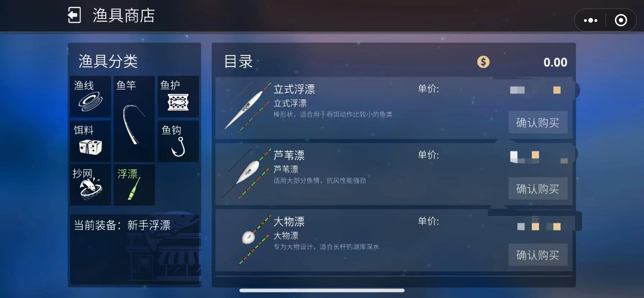Select the 浮漂 float category tab
644x298 pixels.
coord(134,185)
